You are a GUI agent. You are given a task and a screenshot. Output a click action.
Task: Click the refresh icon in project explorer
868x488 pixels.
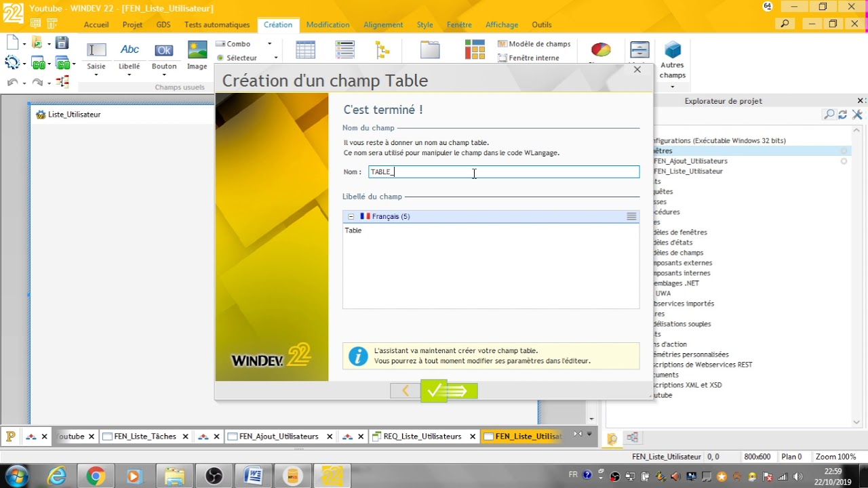(842, 115)
